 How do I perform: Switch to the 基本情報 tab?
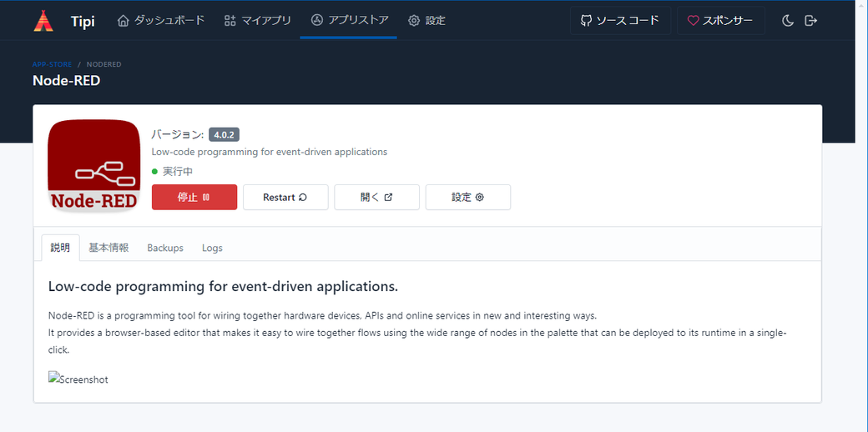(108, 248)
